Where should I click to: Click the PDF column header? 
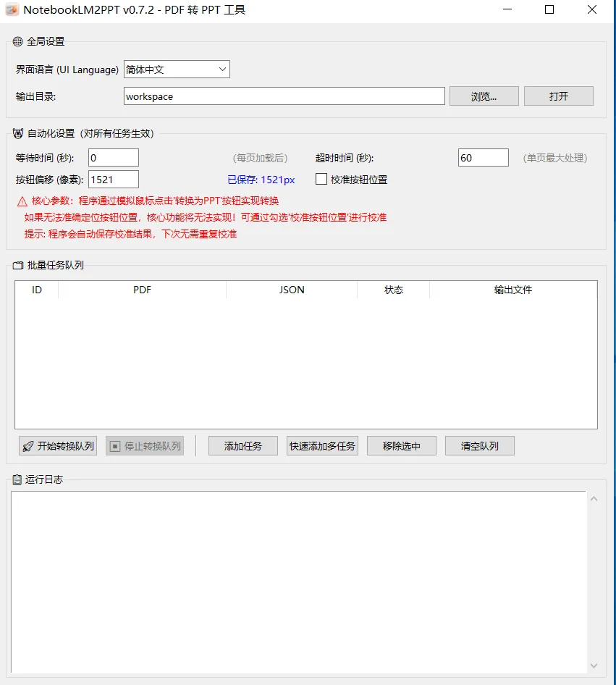coord(143,290)
